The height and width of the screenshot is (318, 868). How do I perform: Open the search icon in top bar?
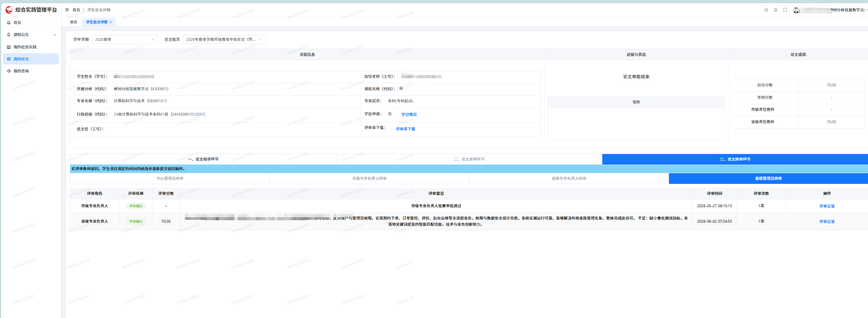(766, 10)
